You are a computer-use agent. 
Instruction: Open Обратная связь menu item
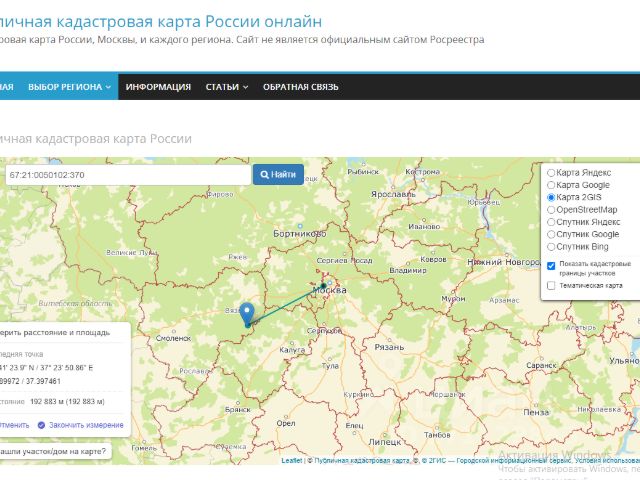click(300, 87)
